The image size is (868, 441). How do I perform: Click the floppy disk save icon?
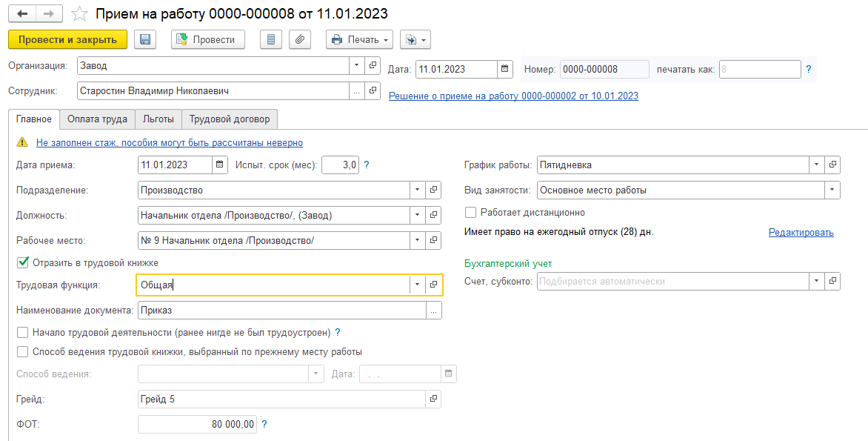click(145, 39)
